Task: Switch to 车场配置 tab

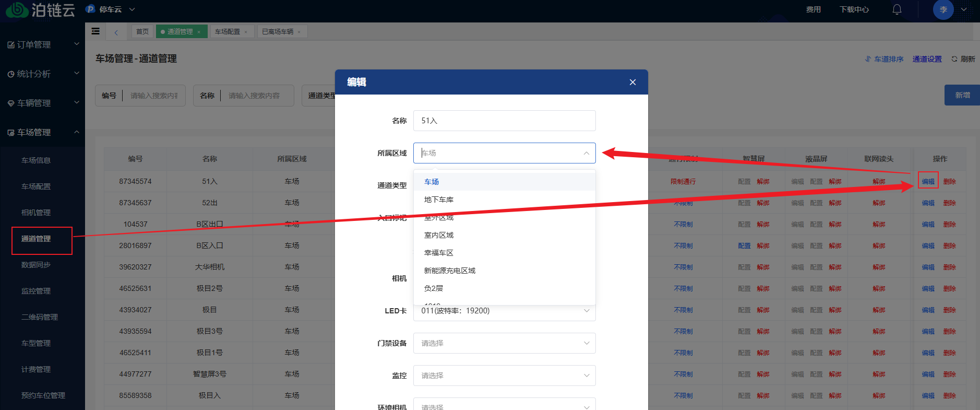Action: pos(228,32)
